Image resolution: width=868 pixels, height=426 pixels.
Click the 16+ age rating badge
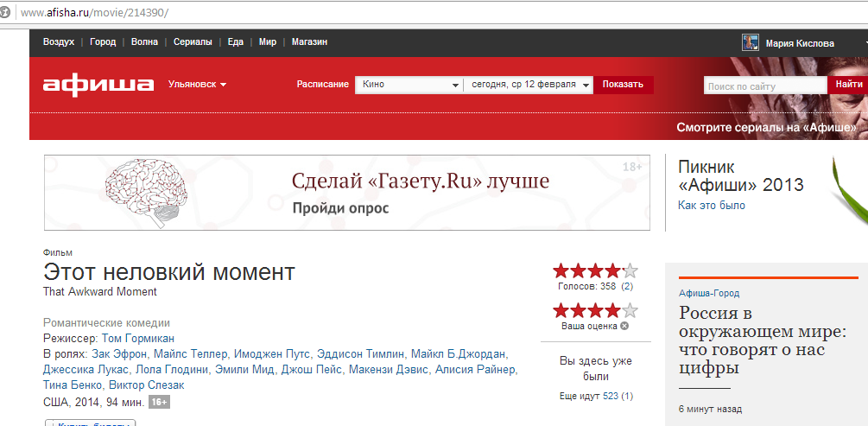coord(160,402)
